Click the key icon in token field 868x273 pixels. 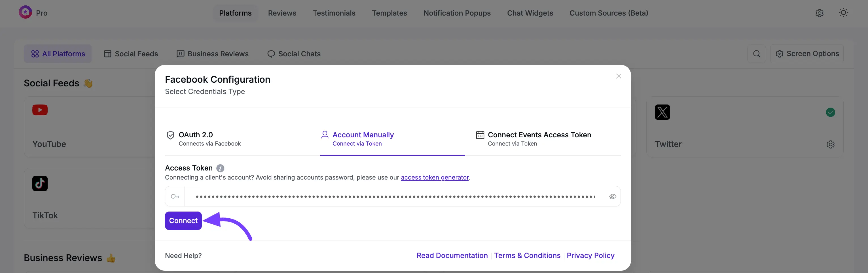coord(175,196)
